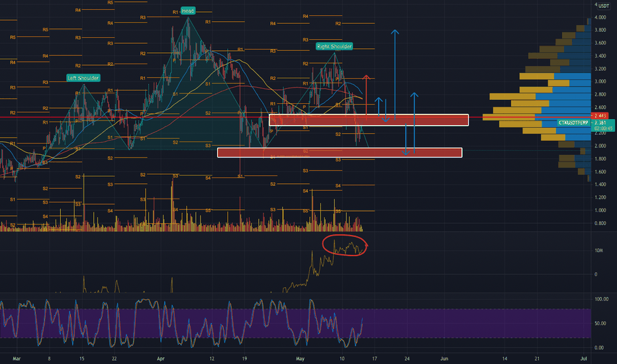Click the 19 date label on time axis
The image size is (617, 364).
coord(244,359)
